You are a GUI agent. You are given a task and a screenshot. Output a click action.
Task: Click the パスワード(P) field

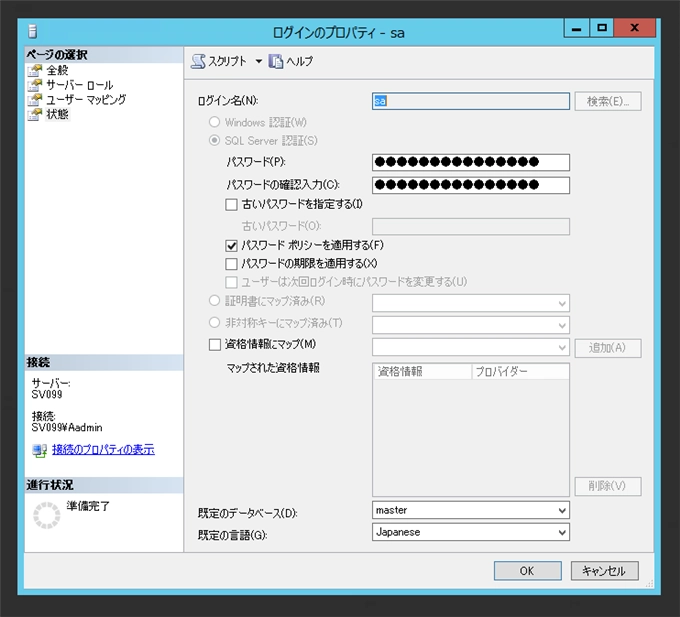click(x=471, y=162)
